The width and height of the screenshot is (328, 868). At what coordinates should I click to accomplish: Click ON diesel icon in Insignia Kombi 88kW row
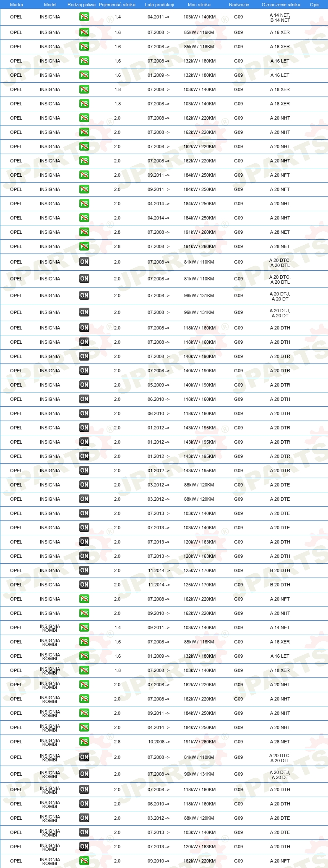point(84,818)
